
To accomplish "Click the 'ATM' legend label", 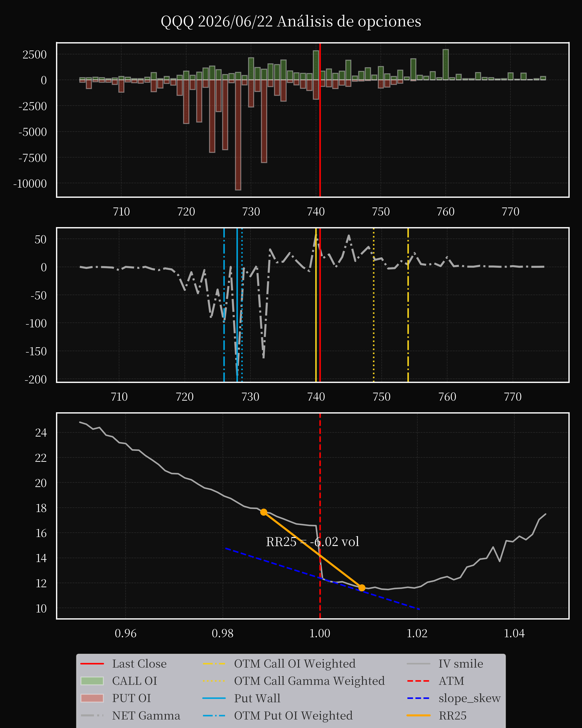I will click(x=452, y=681).
